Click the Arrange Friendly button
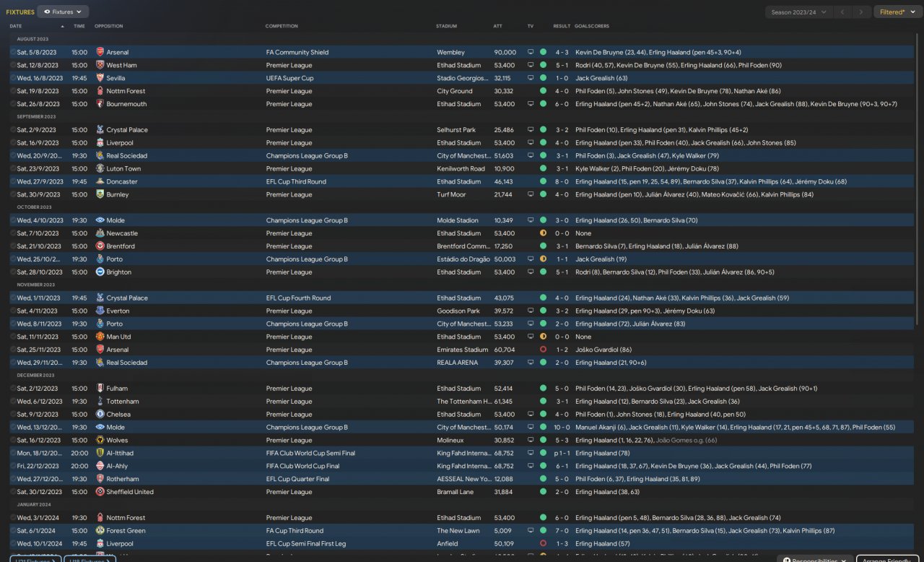This screenshot has height=562, width=924. 887,560
